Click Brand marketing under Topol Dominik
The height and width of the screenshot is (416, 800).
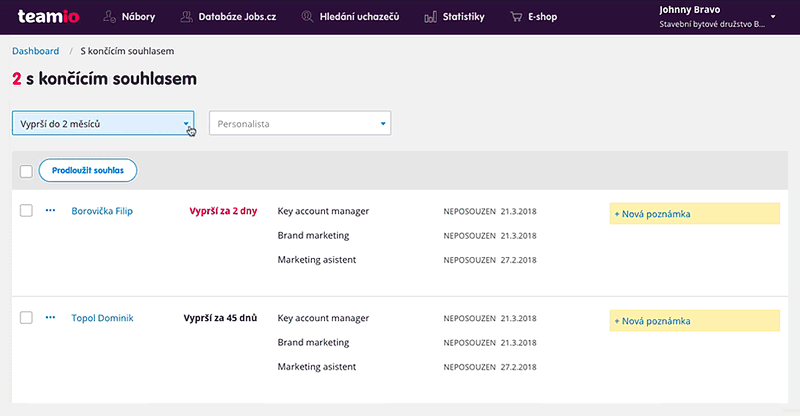[313, 342]
